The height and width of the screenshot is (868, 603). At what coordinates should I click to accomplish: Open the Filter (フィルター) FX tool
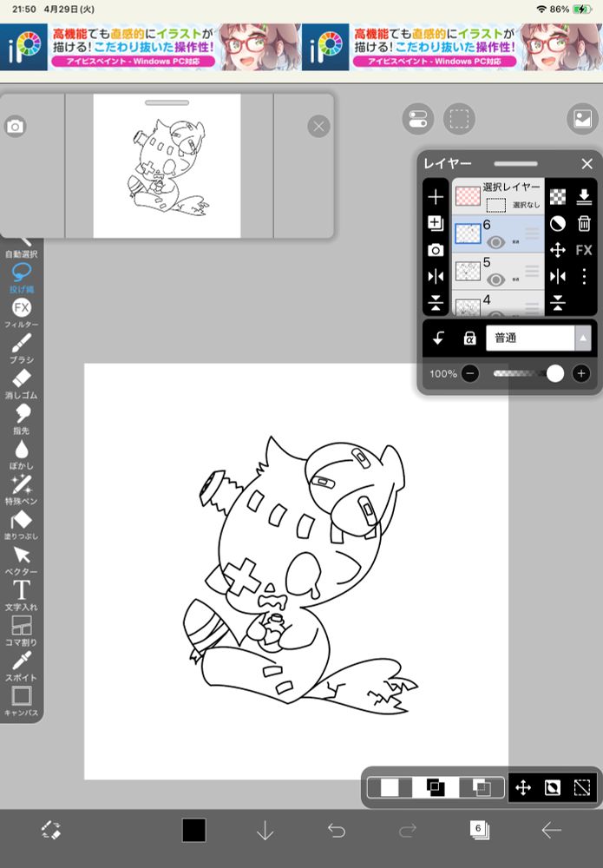tap(21, 312)
